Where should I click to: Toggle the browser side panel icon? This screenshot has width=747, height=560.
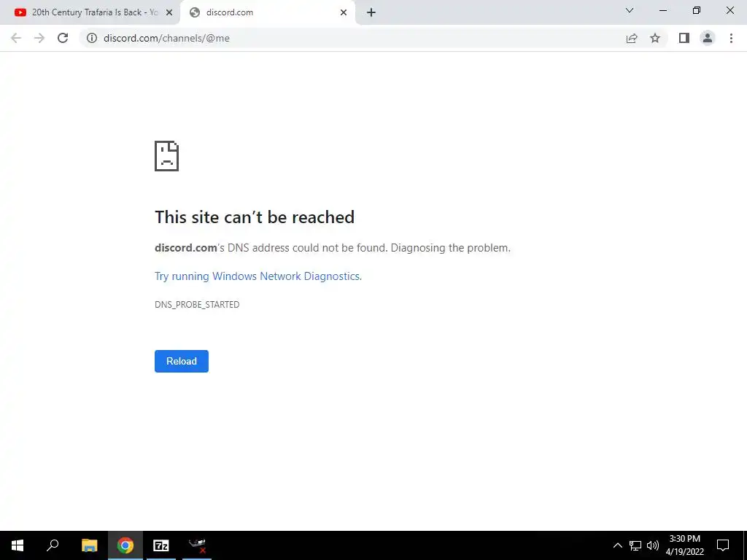coord(684,38)
